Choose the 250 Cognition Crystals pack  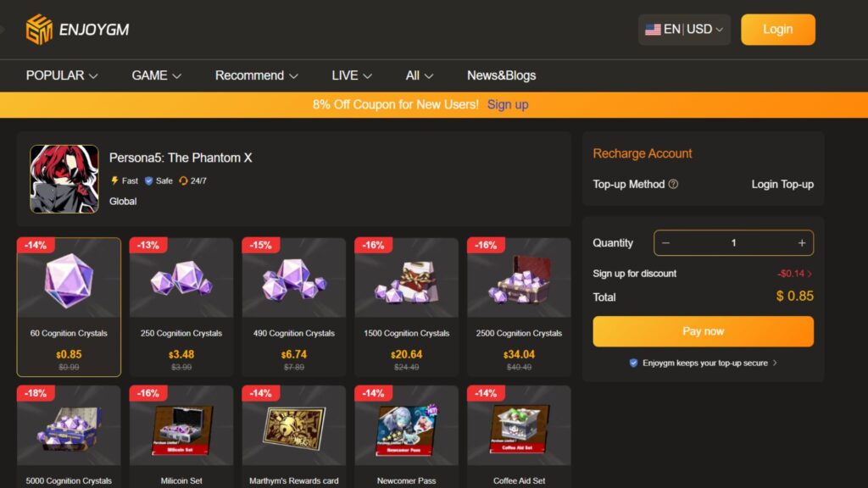pyautogui.click(x=181, y=307)
